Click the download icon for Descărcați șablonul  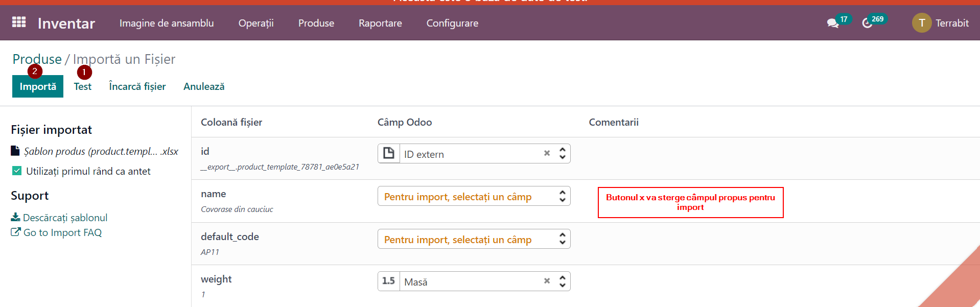tap(15, 217)
